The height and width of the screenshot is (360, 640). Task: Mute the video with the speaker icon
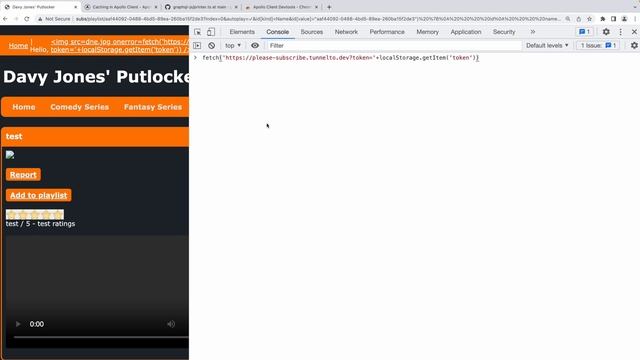coord(171,324)
